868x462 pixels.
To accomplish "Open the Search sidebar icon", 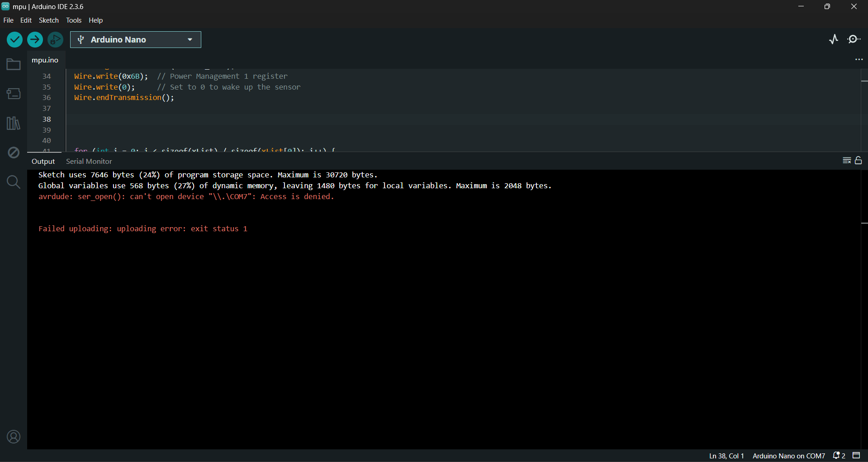I will coord(13,182).
